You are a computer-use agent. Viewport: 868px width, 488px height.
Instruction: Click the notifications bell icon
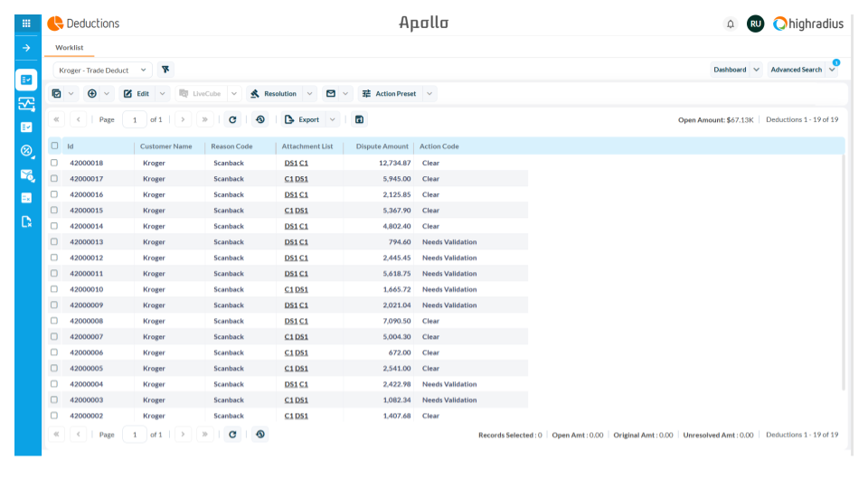731,24
